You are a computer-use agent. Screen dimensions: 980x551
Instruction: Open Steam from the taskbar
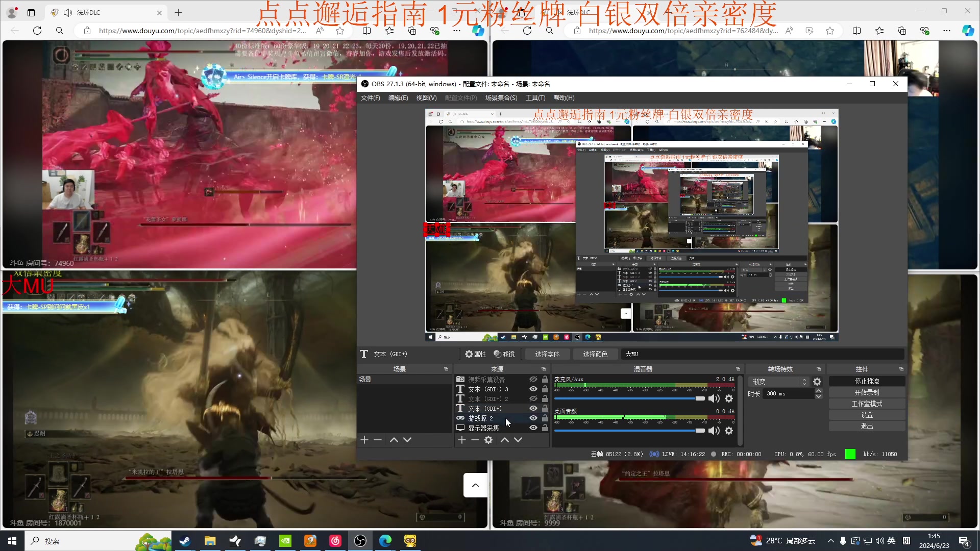tap(185, 541)
